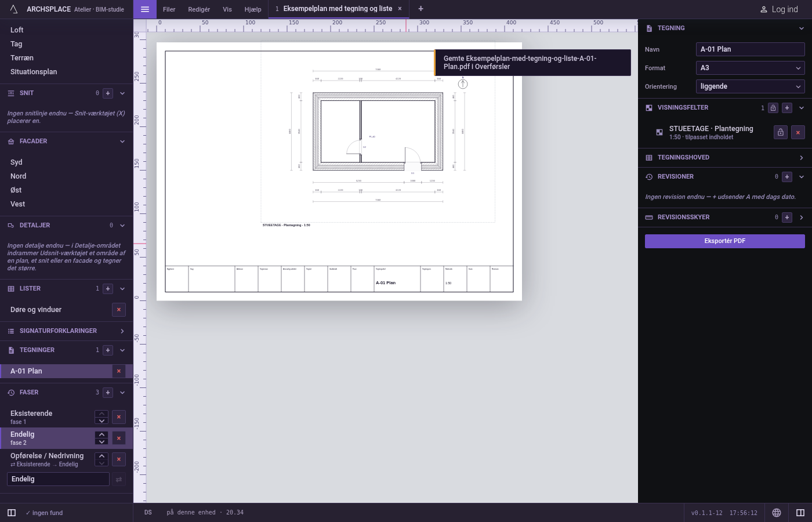
Task: Edit the Navn field 'A-01 Plan'
Action: [751, 49]
